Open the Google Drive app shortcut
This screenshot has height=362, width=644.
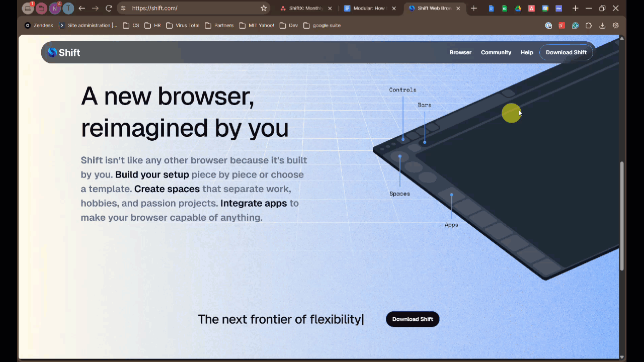(518, 8)
